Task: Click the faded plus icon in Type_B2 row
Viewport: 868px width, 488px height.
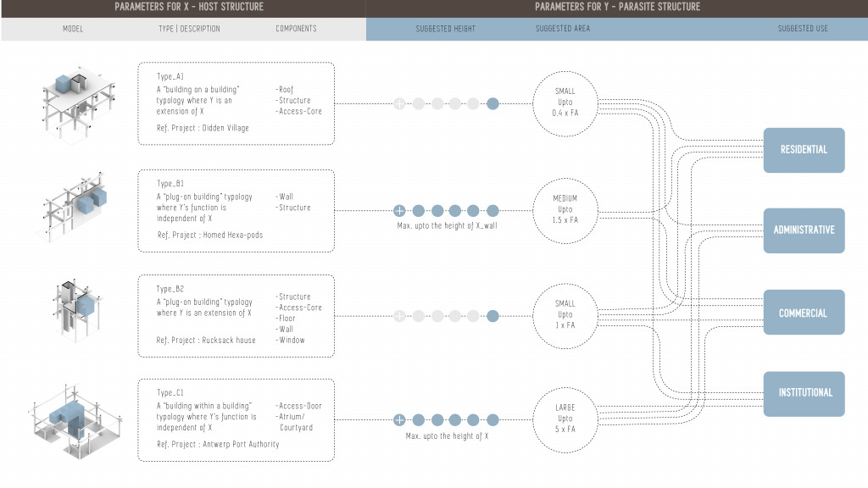Action: pos(399,316)
